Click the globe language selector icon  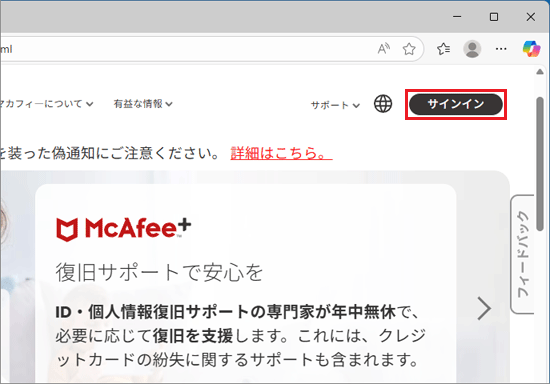[383, 104]
